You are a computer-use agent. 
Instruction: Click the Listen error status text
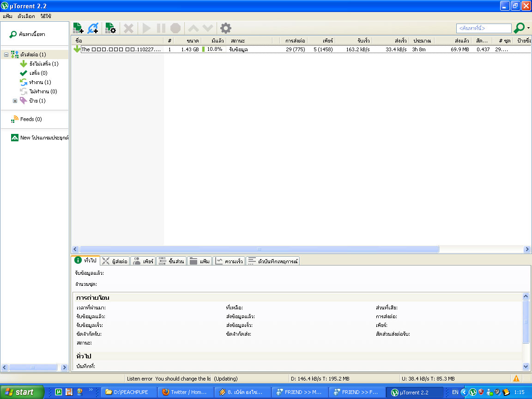coord(168,379)
